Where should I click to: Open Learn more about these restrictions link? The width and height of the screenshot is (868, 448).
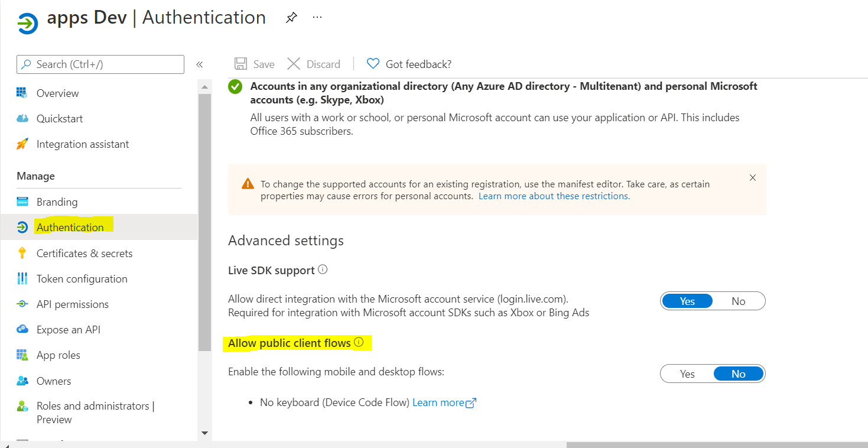coord(554,196)
